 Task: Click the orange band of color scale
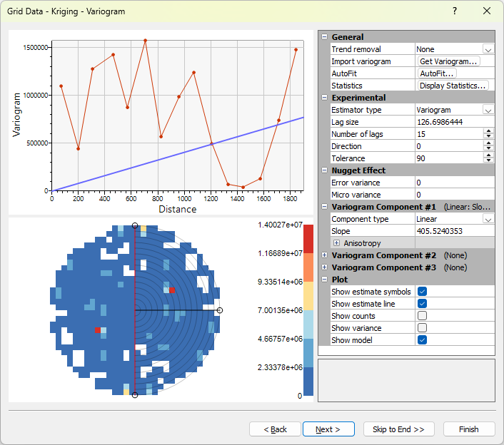(308, 267)
